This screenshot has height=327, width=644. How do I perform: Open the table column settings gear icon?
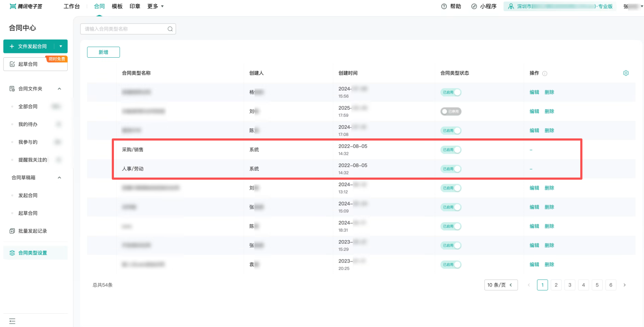(626, 73)
